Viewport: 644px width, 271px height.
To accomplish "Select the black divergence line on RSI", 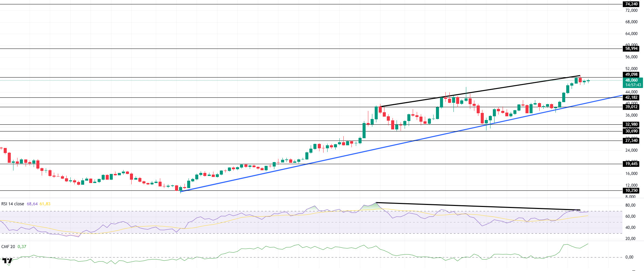I will click(x=478, y=206).
